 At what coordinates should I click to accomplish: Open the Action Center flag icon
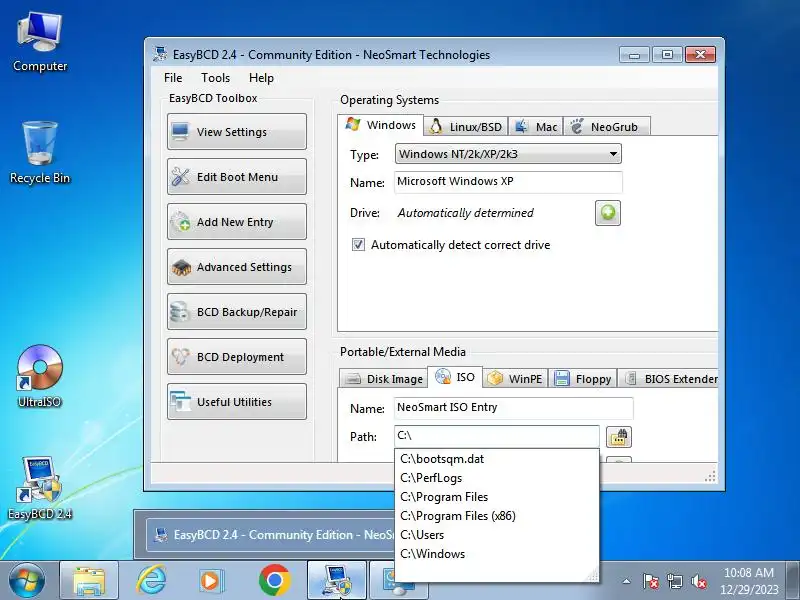(x=651, y=581)
